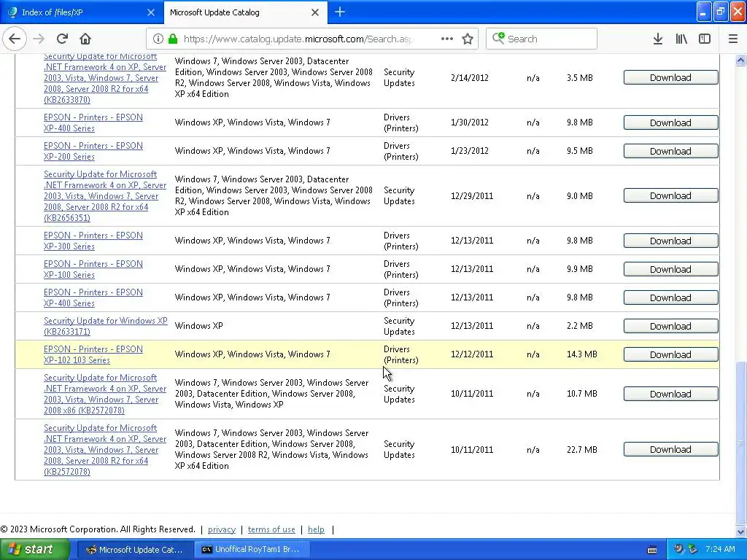Image resolution: width=747 pixels, height=560 pixels.
Task: Open a new browser tab
Action: click(340, 12)
